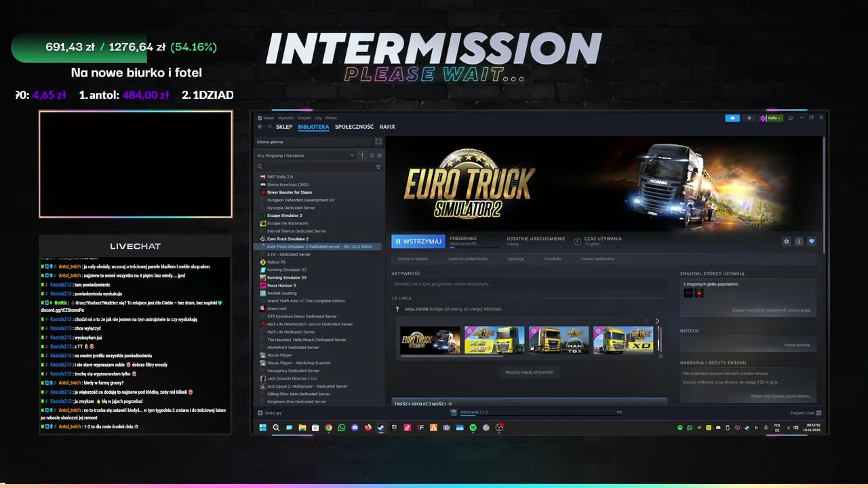868x488 pixels.
Task: Open the Wyświetl menu
Action: 285,118
